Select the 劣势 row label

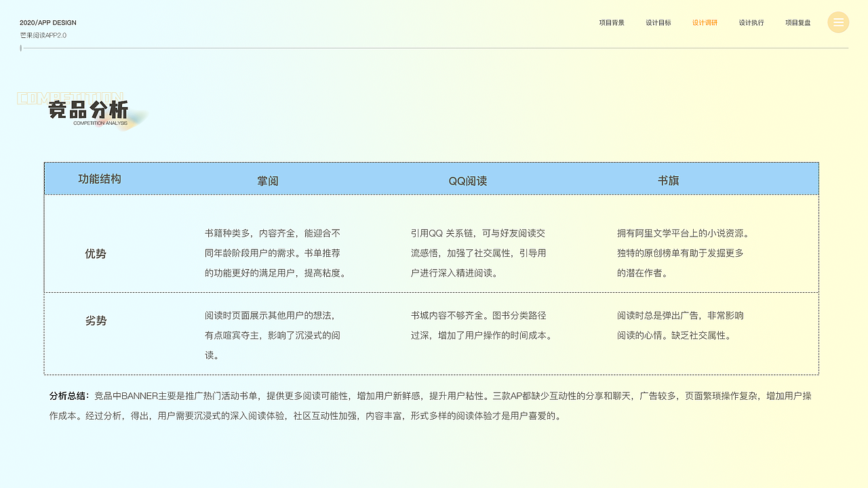coord(96,321)
